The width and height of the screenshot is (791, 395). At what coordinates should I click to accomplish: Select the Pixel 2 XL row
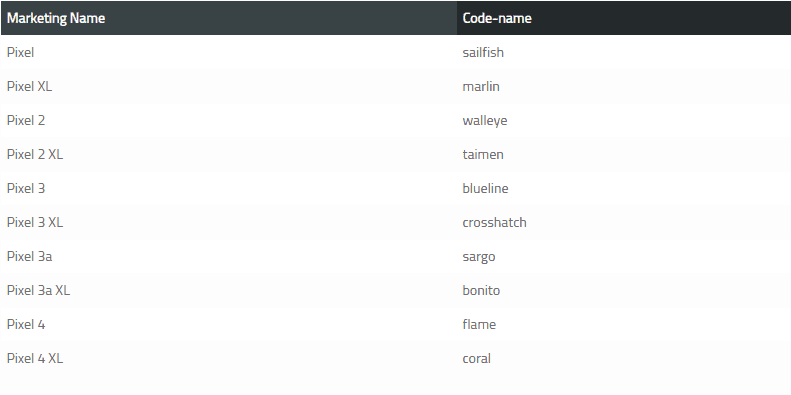(x=396, y=154)
